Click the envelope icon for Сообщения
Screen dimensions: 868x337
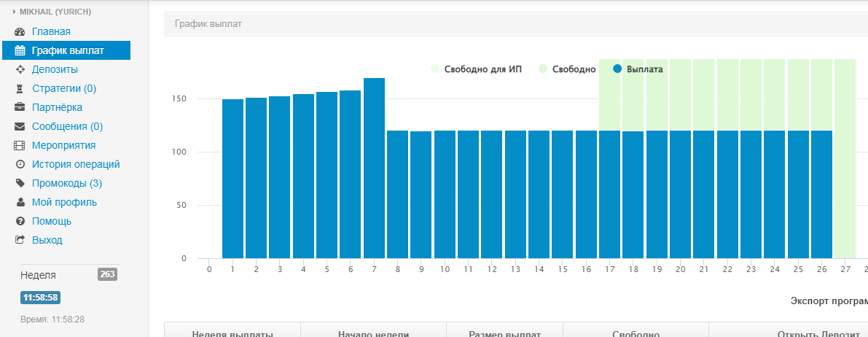(x=20, y=127)
